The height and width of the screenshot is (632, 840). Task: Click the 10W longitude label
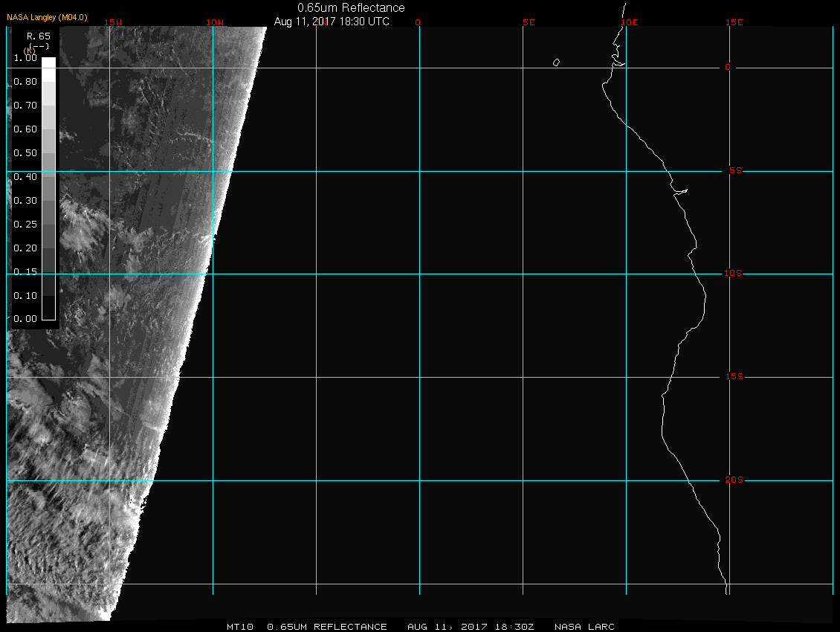click(x=214, y=22)
